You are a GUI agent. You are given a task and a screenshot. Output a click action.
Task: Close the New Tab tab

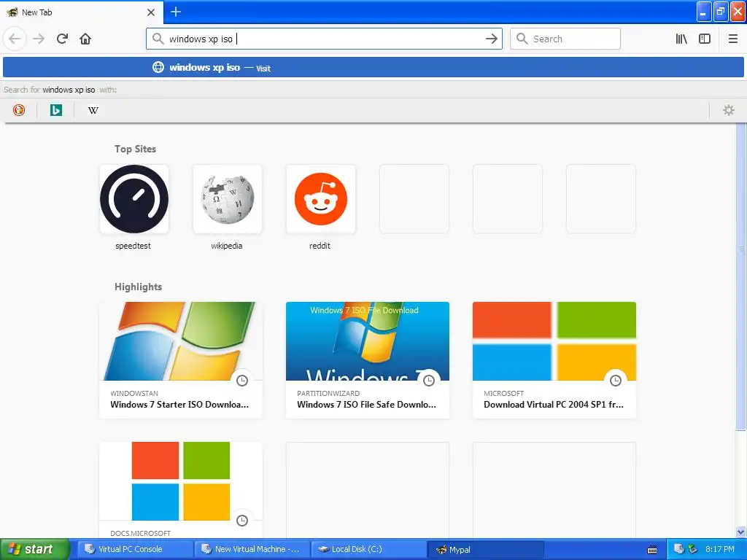pos(150,12)
